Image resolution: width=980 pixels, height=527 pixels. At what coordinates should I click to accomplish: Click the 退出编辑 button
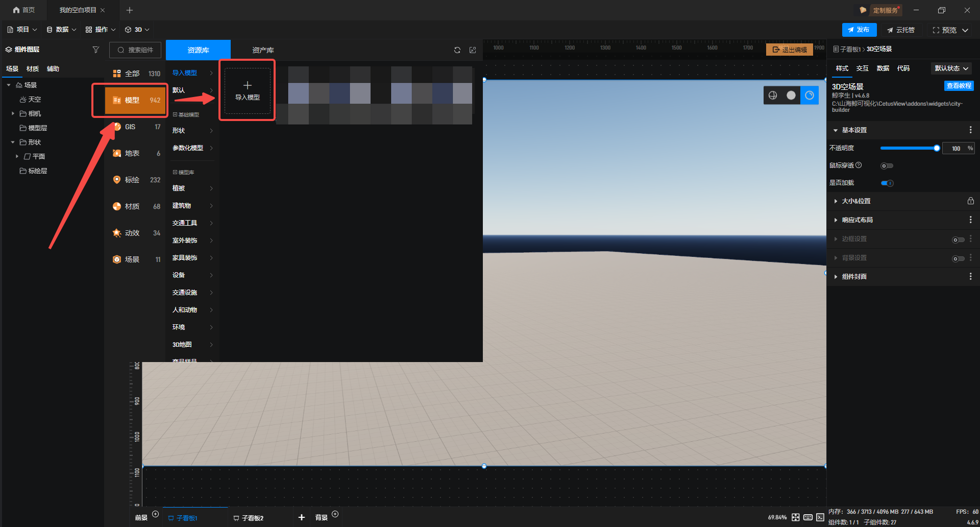point(789,50)
